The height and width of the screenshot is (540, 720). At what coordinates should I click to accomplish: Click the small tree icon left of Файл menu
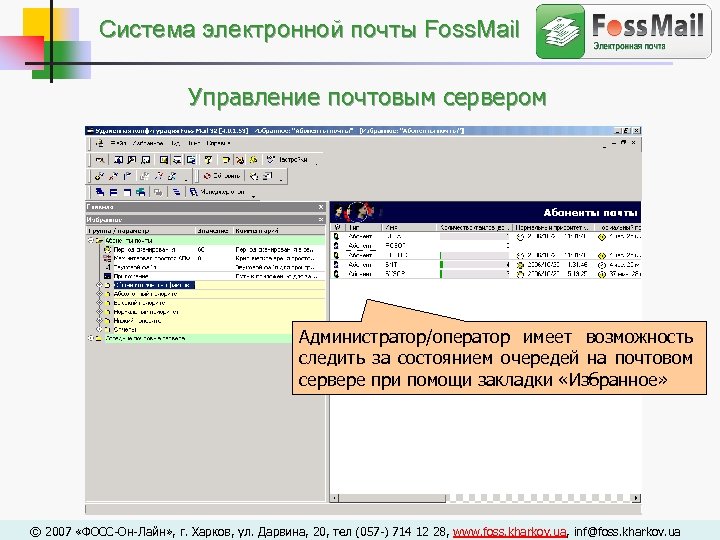[100, 143]
